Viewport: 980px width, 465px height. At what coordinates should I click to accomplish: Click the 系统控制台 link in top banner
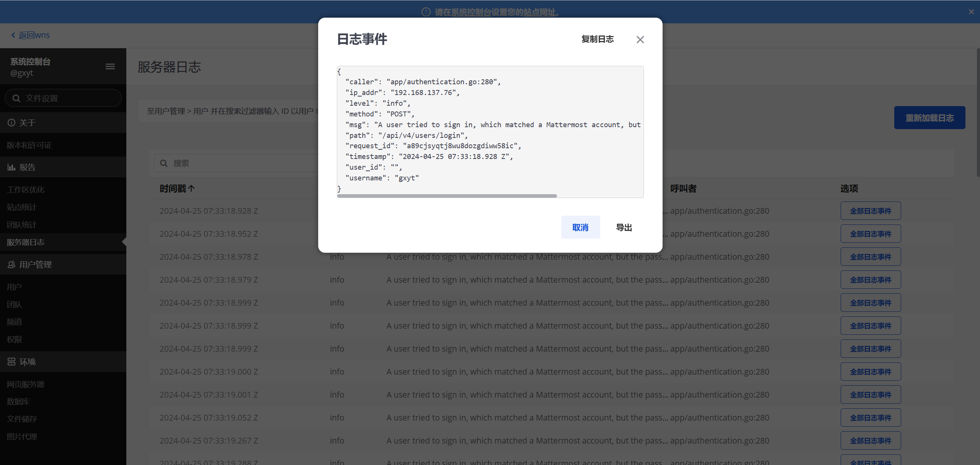click(470, 12)
